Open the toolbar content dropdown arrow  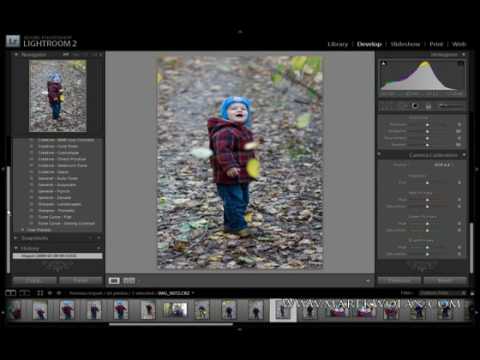point(368,281)
